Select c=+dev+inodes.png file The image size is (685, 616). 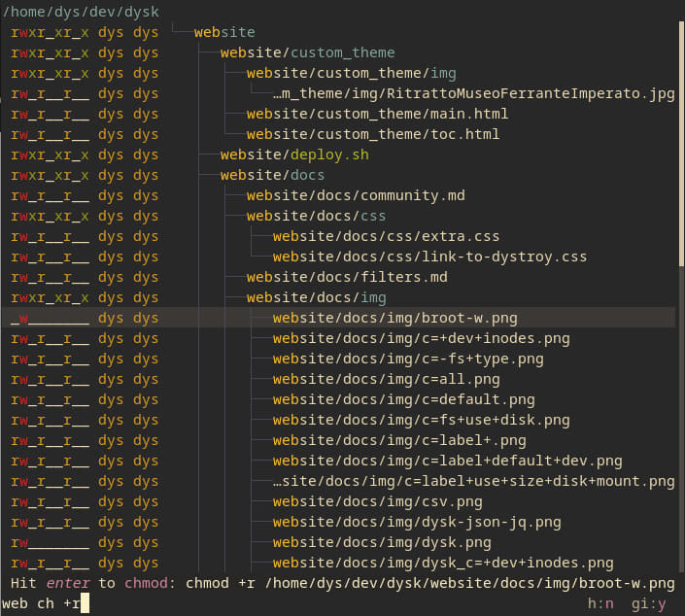pos(421,338)
